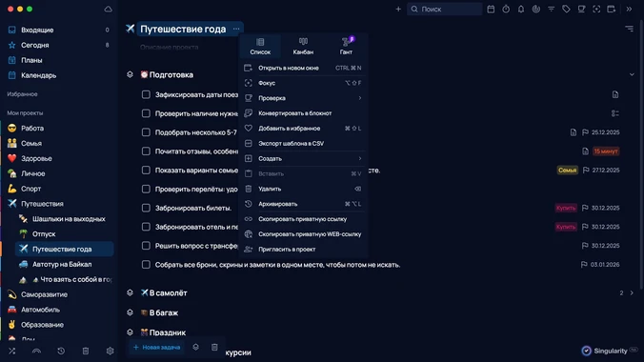This screenshot has width=644, height=362.
Task: Check off task Зафиксировать даты поездки
Action: [x=146, y=94]
